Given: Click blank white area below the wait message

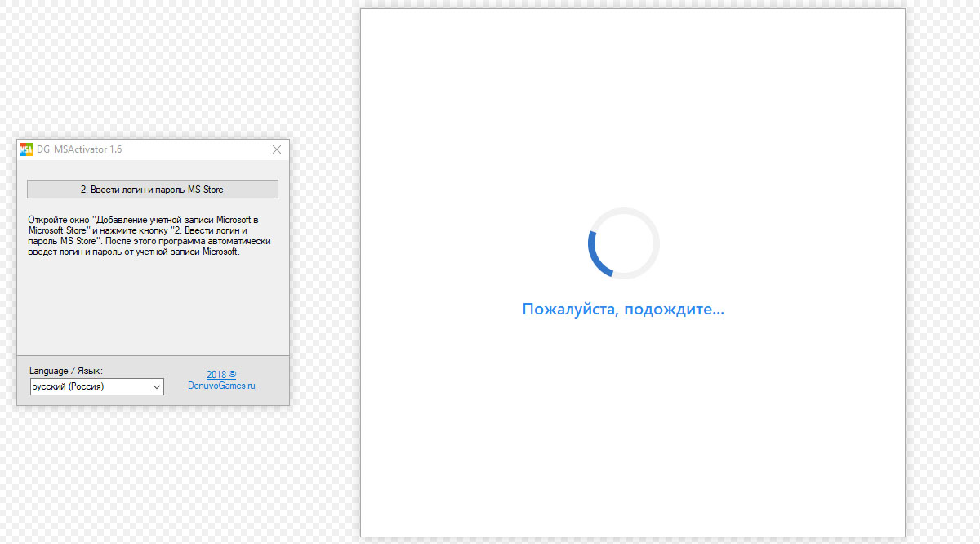Looking at the screenshot, I should (x=632, y=425).
